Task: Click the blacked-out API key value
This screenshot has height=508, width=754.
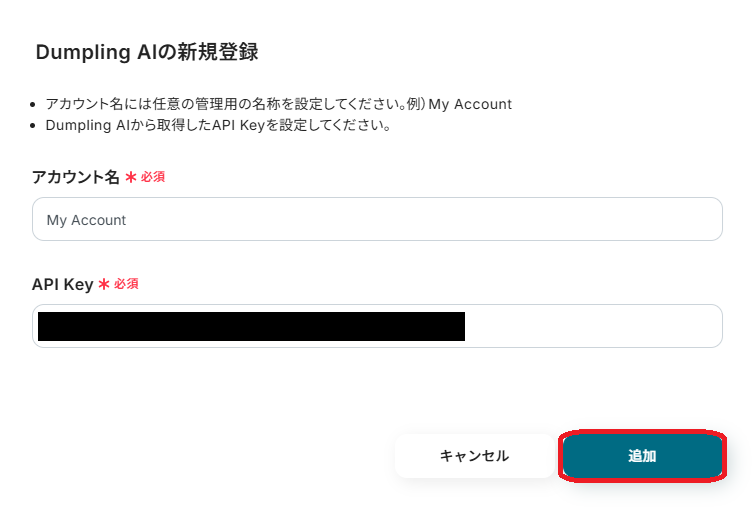Action: [250, 326]
